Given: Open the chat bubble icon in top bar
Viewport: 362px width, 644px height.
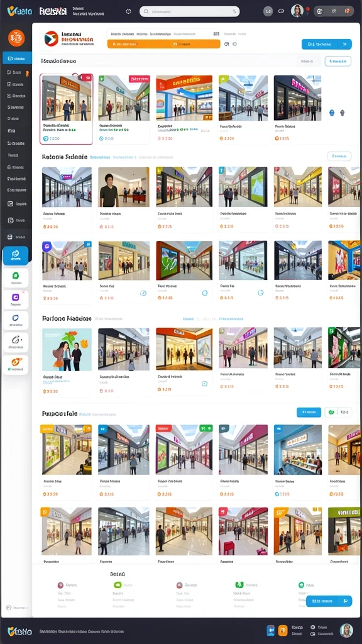Looking at the screenshot, I should (x=281, y=11).
